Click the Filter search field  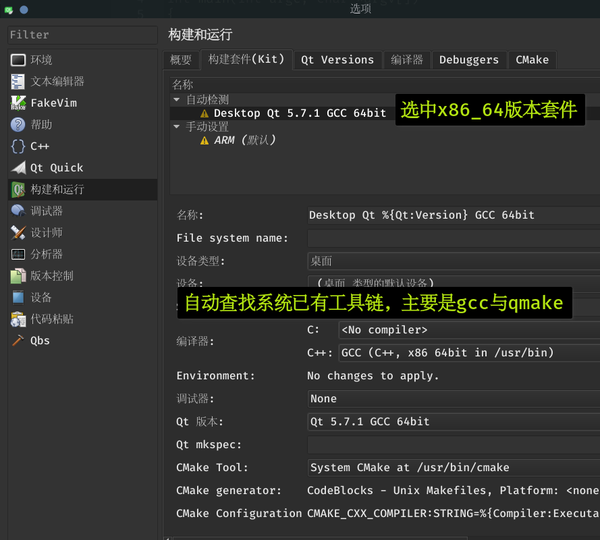tap(82, 35)
